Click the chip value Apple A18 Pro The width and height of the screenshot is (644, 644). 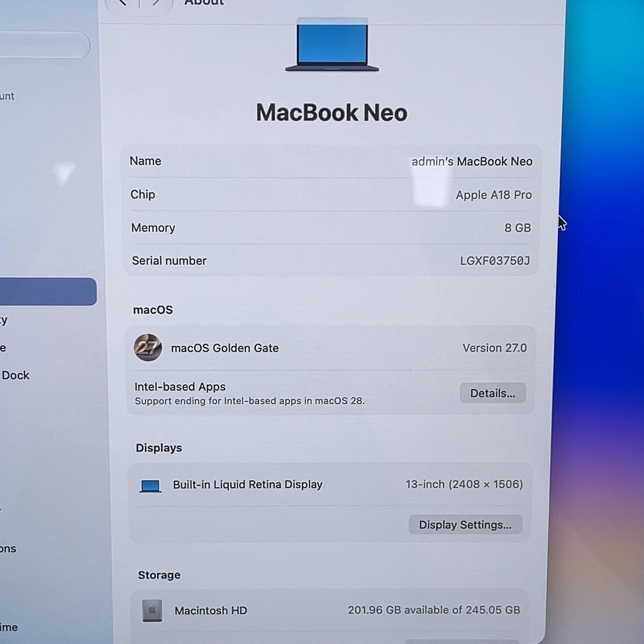494,195
